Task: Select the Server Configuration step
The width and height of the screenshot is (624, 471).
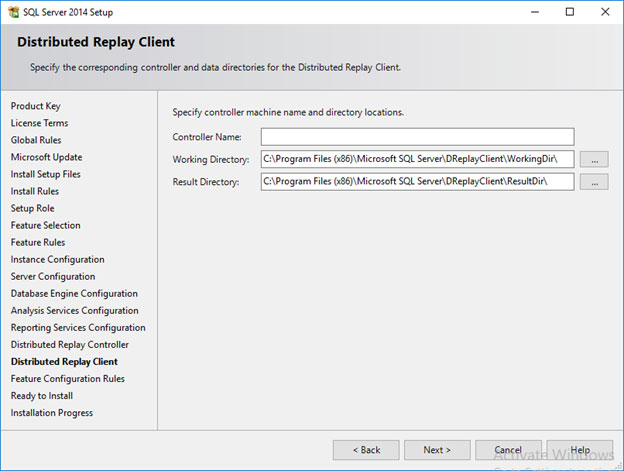Action: click(x=53, y=276)
